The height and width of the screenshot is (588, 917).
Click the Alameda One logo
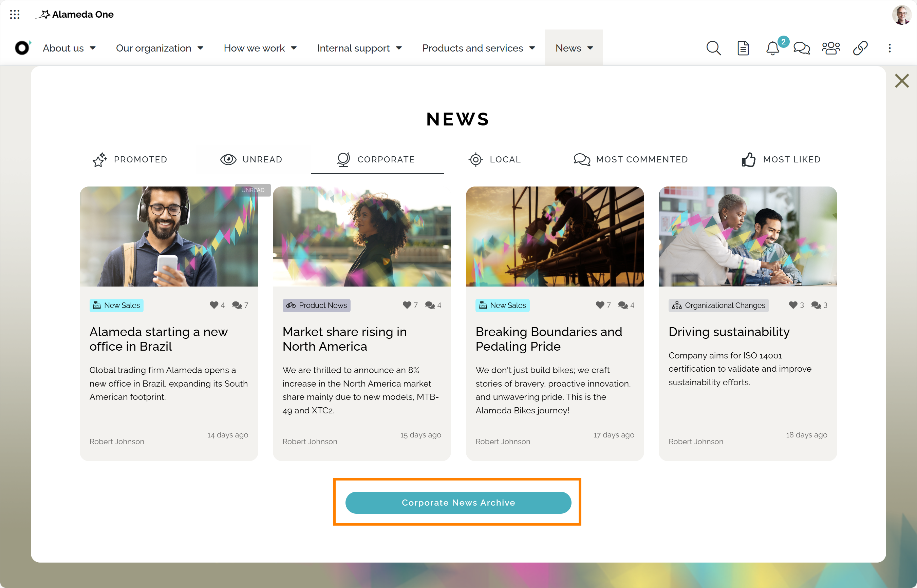(75, 15)
